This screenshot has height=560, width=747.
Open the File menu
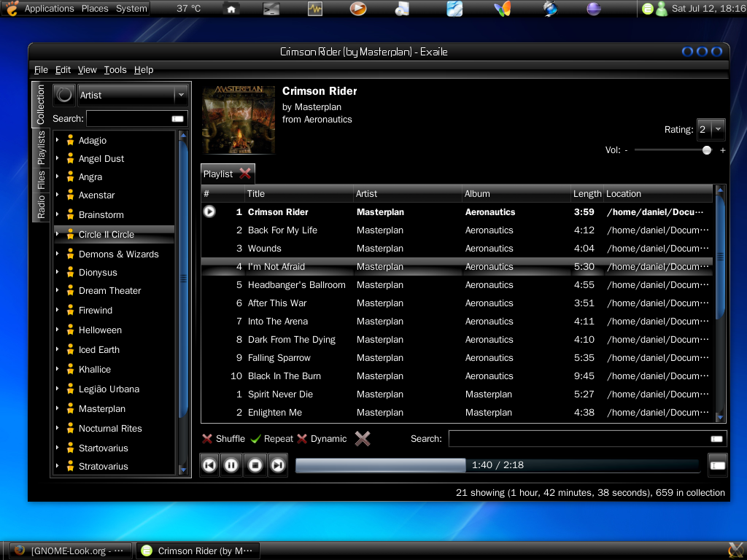[x=41, y=69]
